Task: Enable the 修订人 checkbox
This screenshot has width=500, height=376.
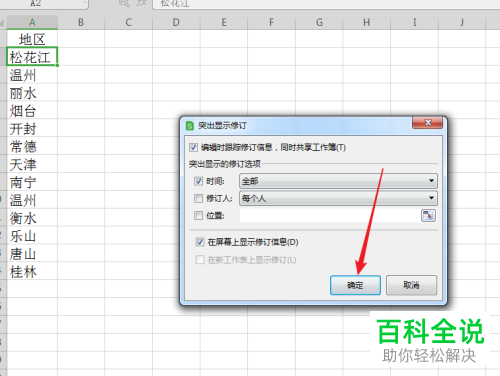Action: tap(198, 198)
